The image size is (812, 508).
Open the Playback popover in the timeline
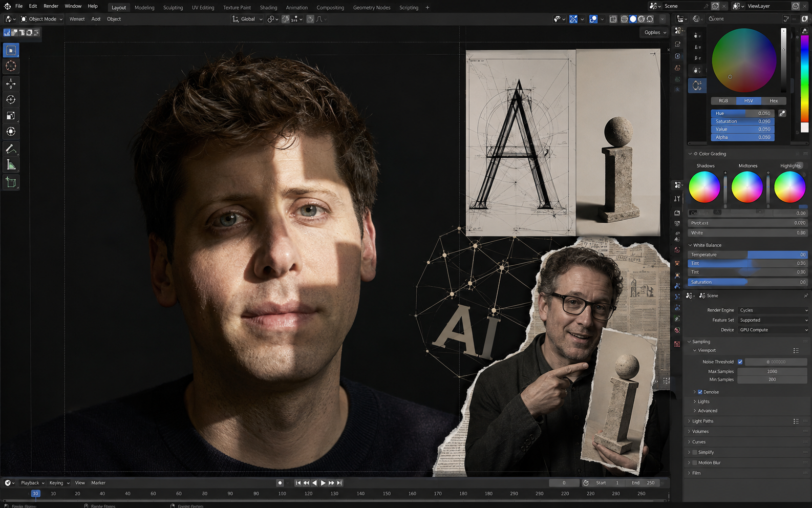32,483
